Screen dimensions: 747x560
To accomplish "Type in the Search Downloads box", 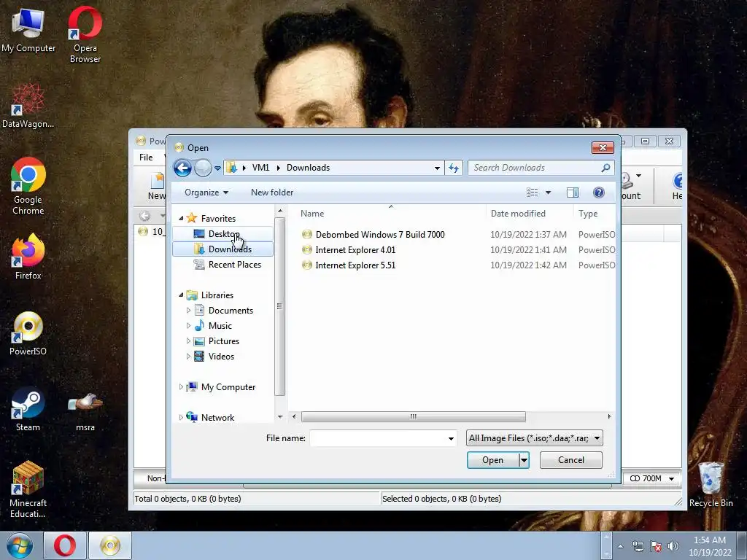I will click(x=535, y=168).
